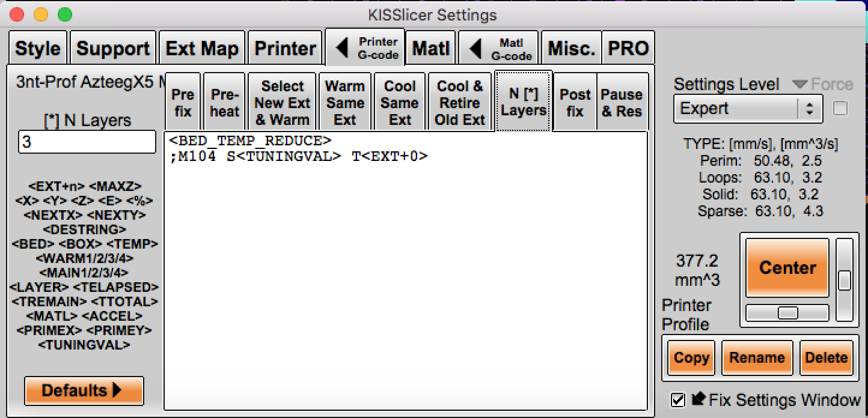The height and width of the screenshot is (418, 868).
Task: Click the vertical slider beside Center
Action: (x=845, y=280)
